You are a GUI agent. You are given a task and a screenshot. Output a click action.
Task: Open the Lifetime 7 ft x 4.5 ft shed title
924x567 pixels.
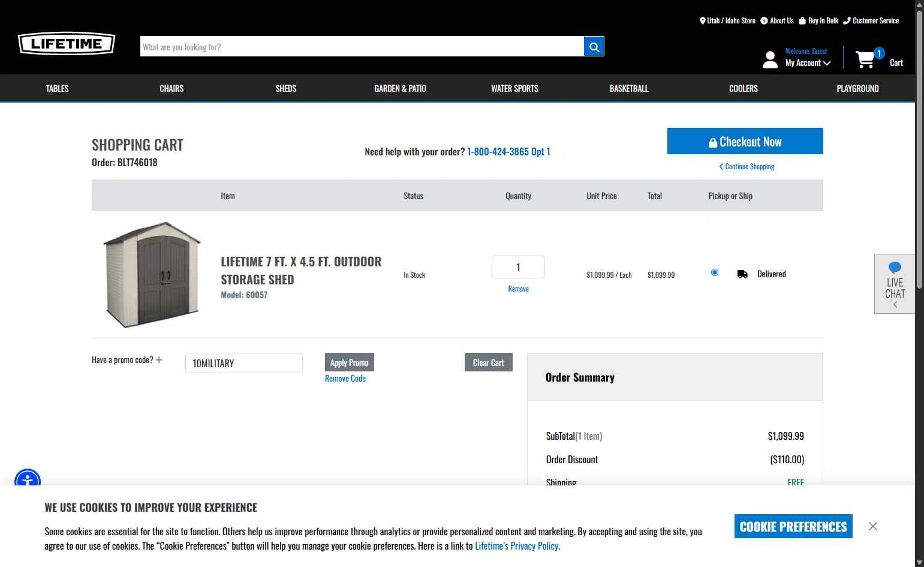pyautogui.click(x=301, y=271)
